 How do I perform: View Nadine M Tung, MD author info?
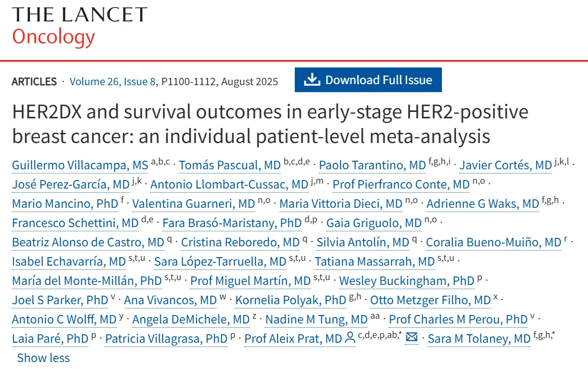coord(316,320)
